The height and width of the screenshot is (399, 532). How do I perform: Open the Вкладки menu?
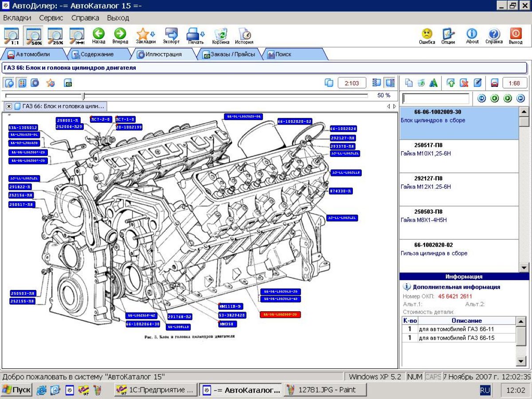click(x=17, y=18)
